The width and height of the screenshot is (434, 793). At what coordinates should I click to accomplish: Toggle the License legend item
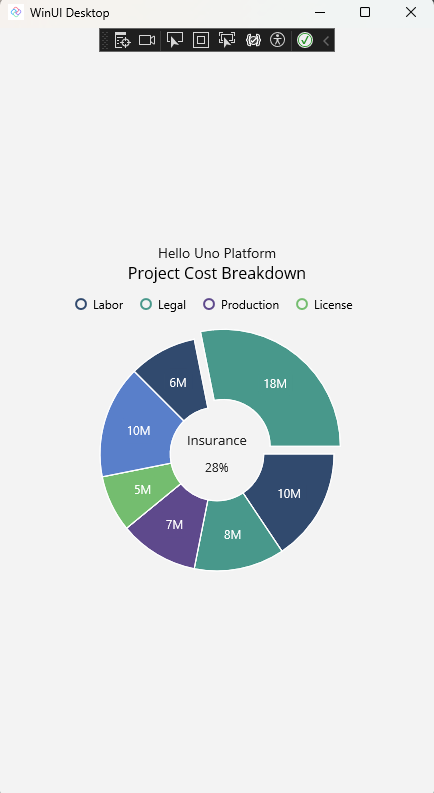[324, 304]
